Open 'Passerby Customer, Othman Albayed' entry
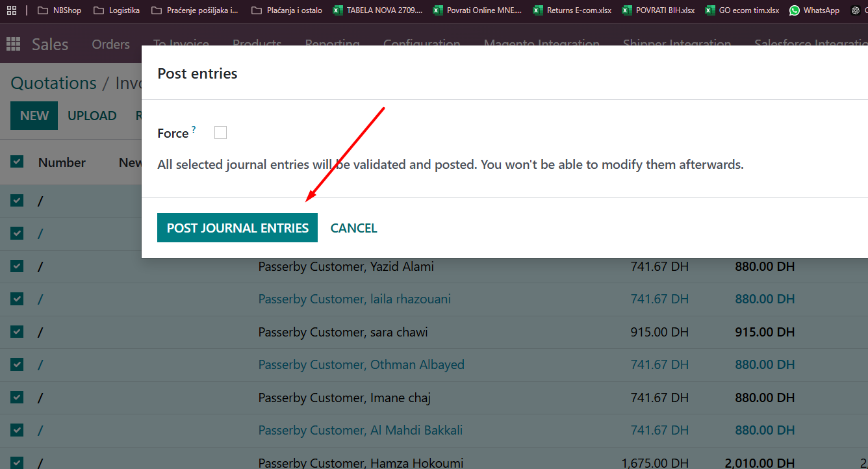868x469 pixels. [361, 364]
